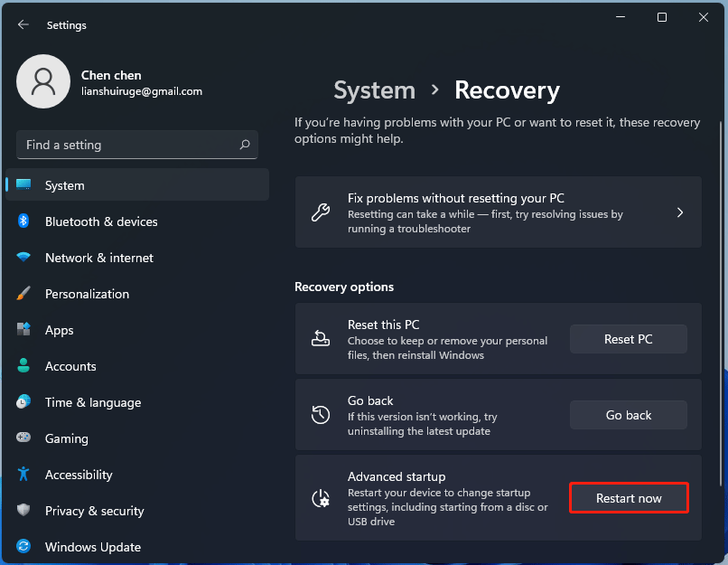The width and height of the screenshot is (728, 565).
Task: Click the Bluetooth icon in sidebar
Action: [23, 221]
